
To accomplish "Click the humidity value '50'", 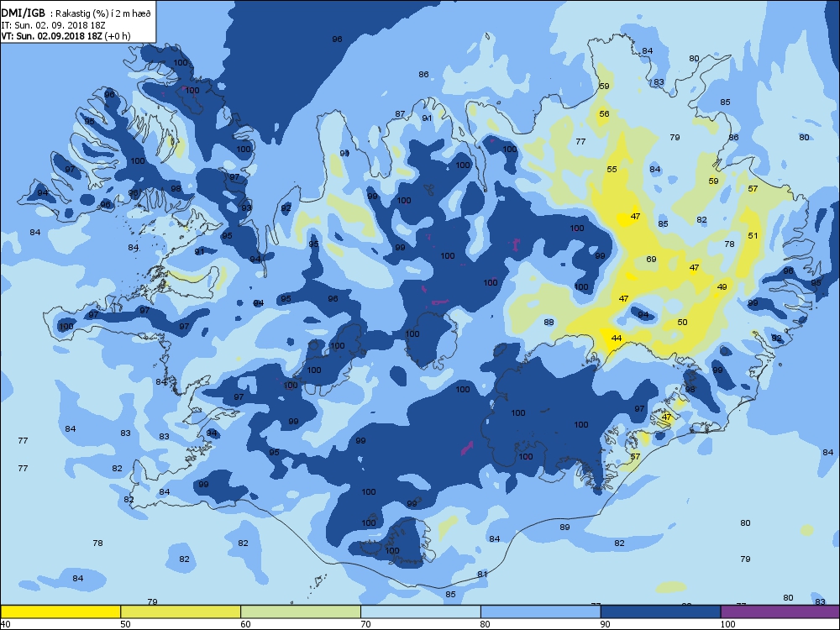I will (x=682, y=323).
